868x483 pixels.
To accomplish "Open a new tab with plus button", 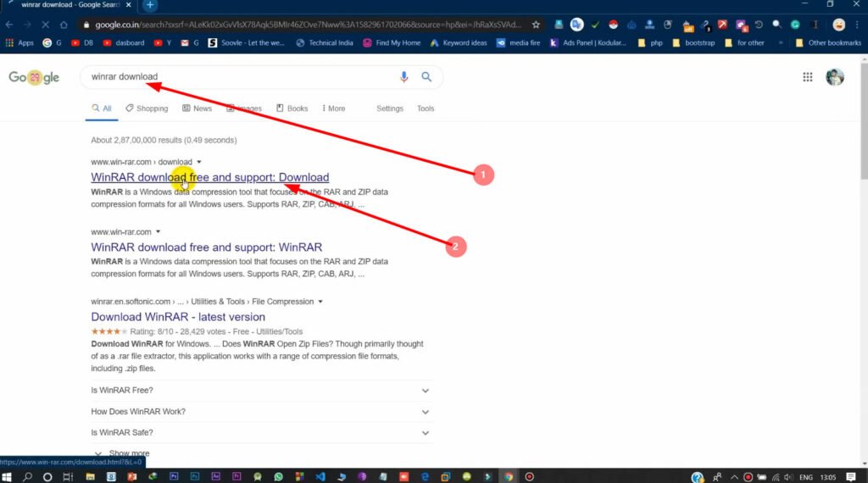I will tap(150, 5).
